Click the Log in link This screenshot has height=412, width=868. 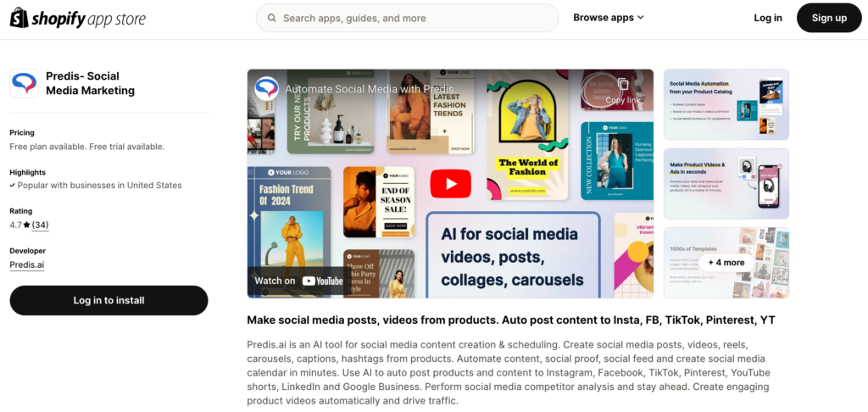tap(768, 18)
